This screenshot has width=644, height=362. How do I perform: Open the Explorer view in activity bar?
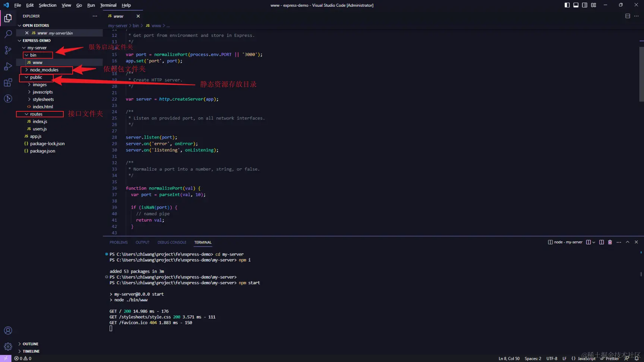pos(8,18)
